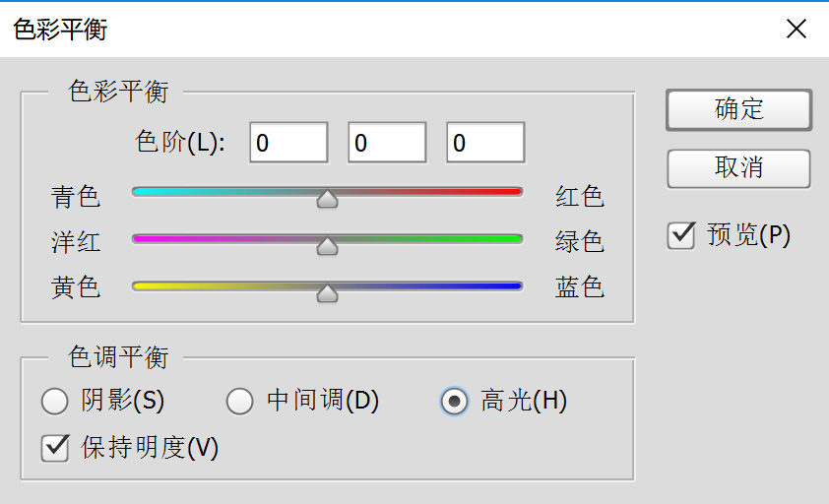Select the 阴影(S) radio button
Image resolution: width=829 pixels, height=504 pixels.
coord(54,402)
